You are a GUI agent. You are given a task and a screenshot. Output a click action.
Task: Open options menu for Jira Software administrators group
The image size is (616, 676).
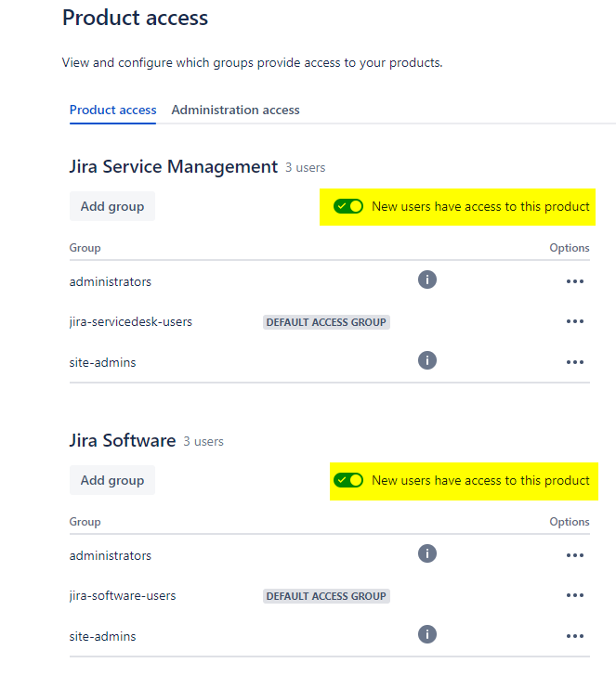click(575, 555)
